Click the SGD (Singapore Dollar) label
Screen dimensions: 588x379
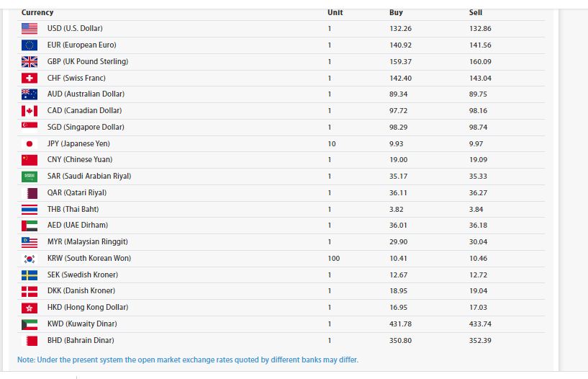coord(86,127)
